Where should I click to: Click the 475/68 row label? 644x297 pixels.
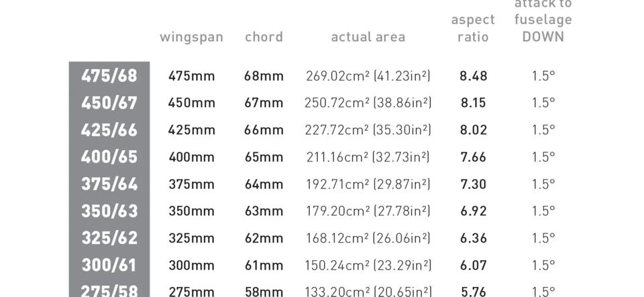[109, 76]
